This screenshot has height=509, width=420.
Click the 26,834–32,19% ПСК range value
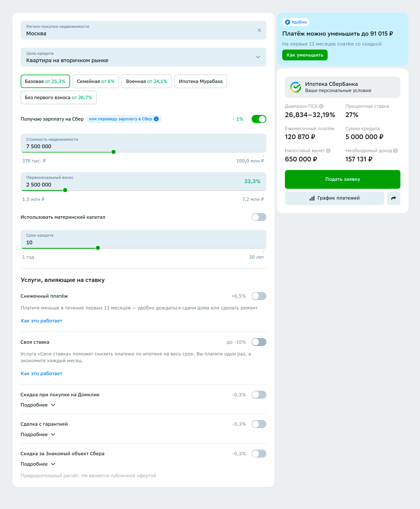pyautogui.click(x=310, y=115)
